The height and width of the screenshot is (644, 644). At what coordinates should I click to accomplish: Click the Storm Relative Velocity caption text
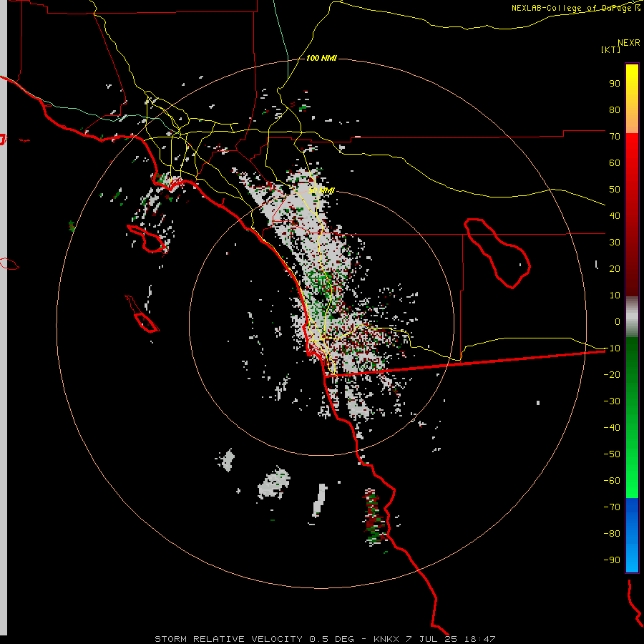pos(325,639)
